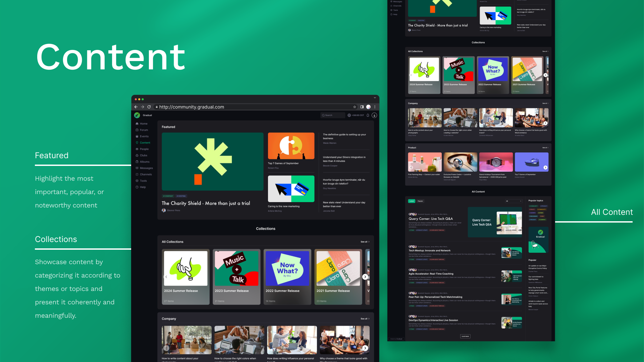Click the notification bell icon
The image size is (644, 362).
(x=368, y=115)
